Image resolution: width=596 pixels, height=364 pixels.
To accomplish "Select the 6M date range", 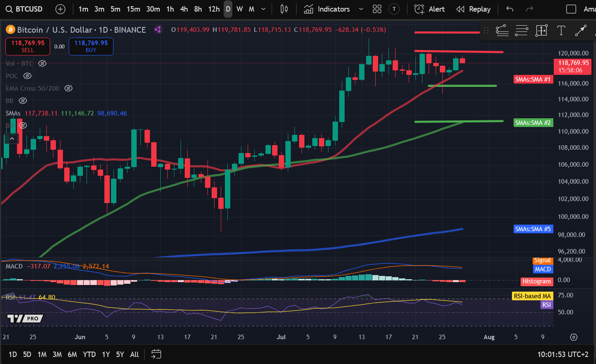I will click(x=72, y=354).
